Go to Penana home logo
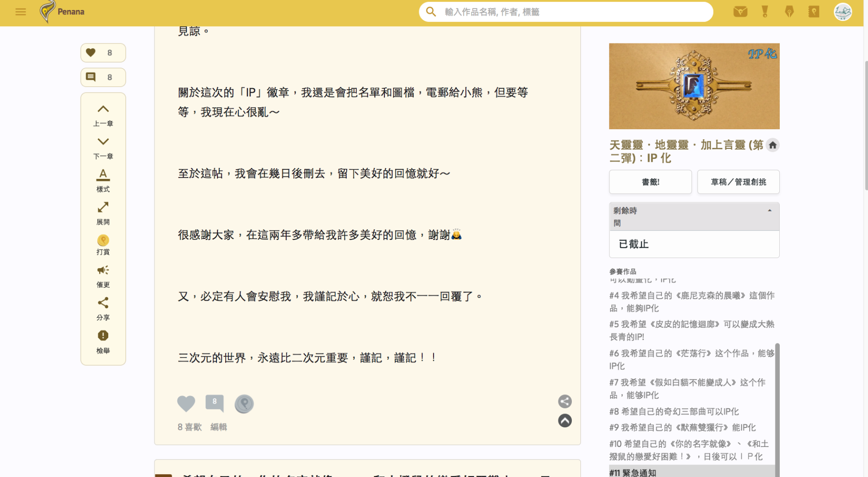The image size is (868, 477). click(62, 12)
